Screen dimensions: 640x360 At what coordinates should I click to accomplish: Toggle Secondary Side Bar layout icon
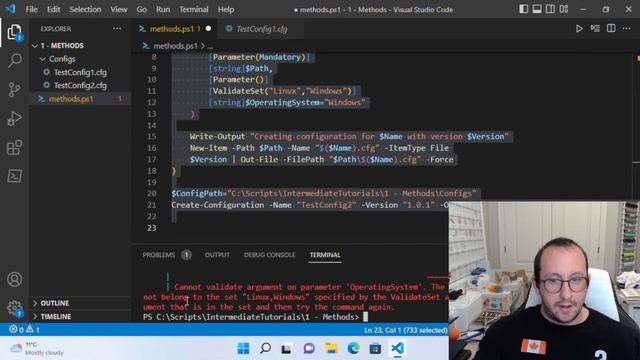[x=550, y=9]
